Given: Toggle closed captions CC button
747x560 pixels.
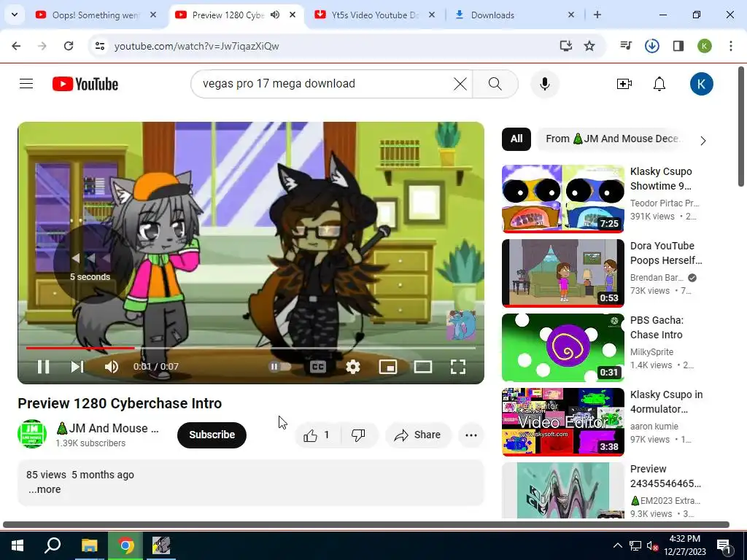Looking at the screenshot, I should click(x=318, y=367).
